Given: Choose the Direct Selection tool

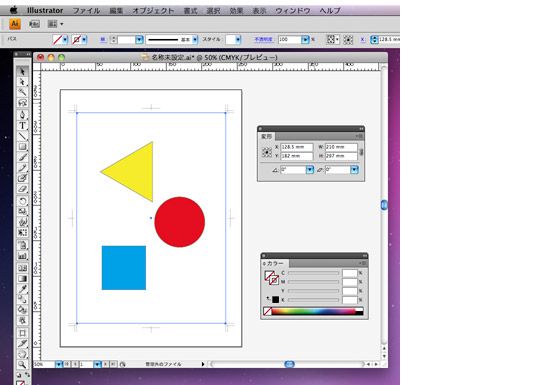Looking at the screenshot, I should click(x=22, y=82).
